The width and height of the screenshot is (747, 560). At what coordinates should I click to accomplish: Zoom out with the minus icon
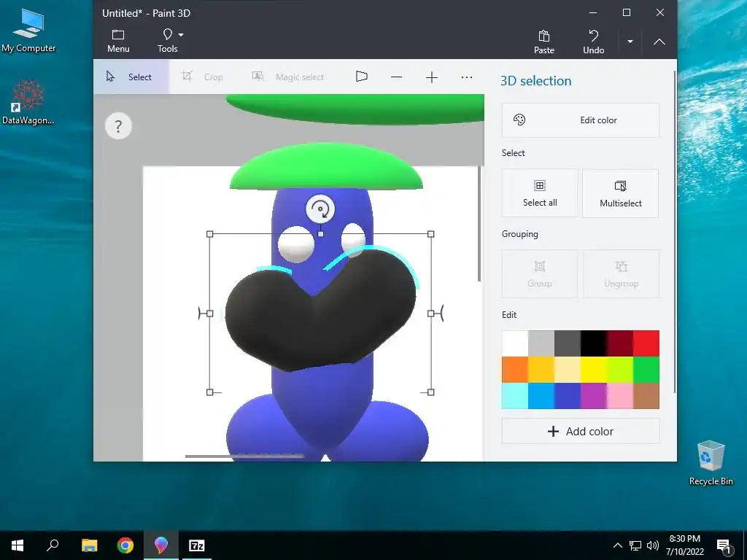click(x=396, y=77)
